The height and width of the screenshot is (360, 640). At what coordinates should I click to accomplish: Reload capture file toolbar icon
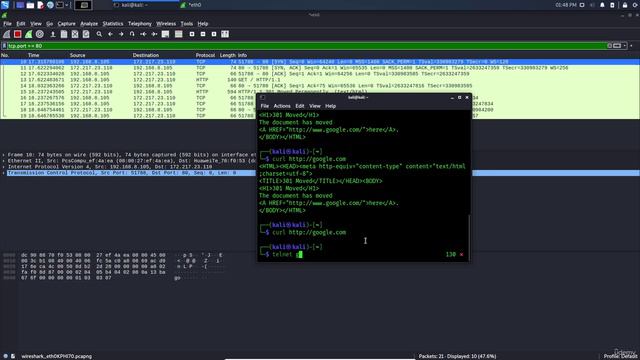[x=86, y=34]
